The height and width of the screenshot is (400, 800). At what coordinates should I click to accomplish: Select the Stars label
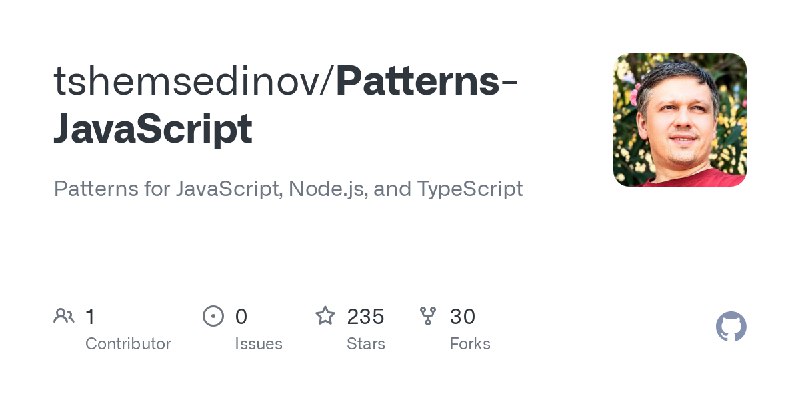(x=366, y=344)
